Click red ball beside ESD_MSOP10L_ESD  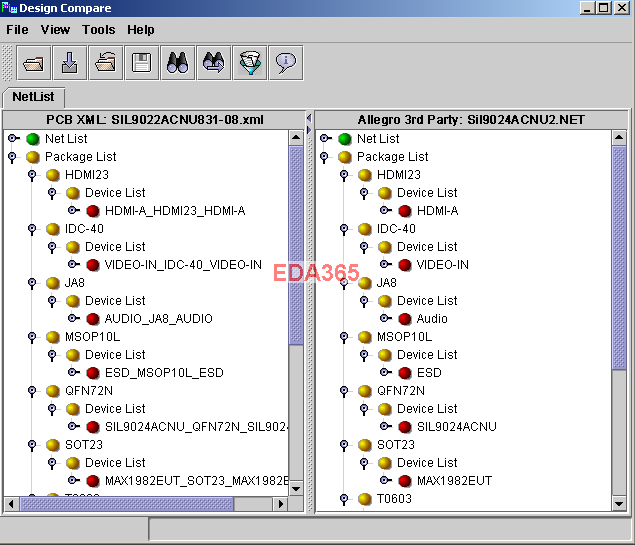(93, 373)
